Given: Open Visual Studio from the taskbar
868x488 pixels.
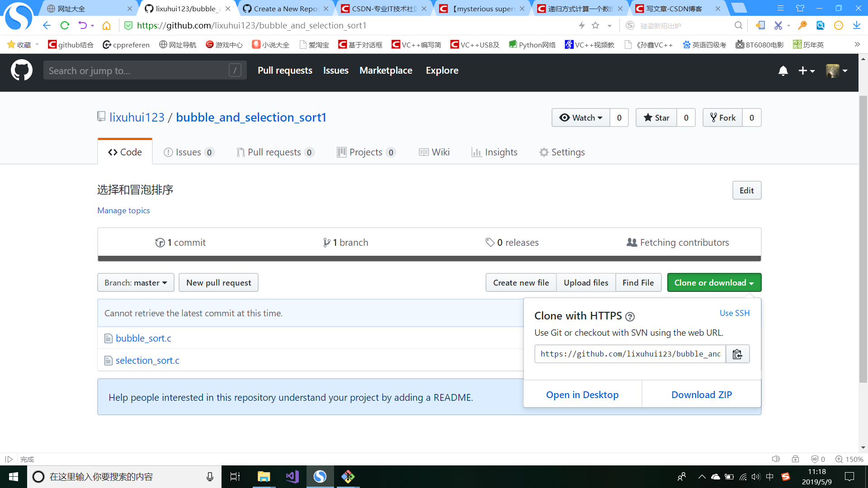Looking at the screenshot, I should click(x=292, y=476).
